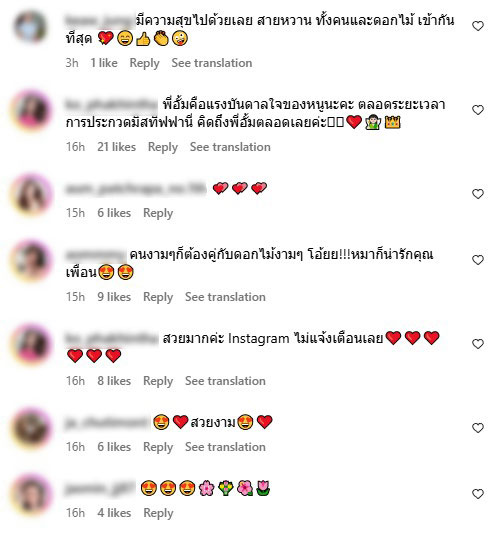Reply to the comment with 21 likes

(x=163, y=147)
